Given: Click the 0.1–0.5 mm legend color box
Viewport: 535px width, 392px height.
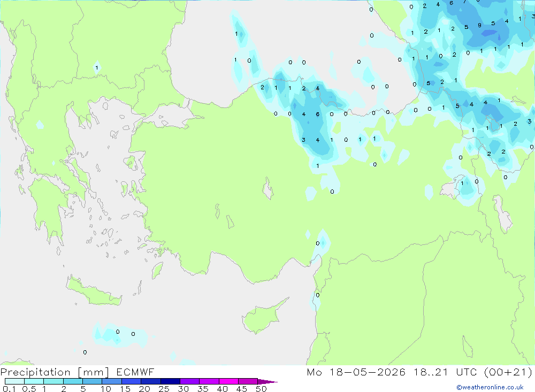Looking at the screenshot, I should point(14,381).
